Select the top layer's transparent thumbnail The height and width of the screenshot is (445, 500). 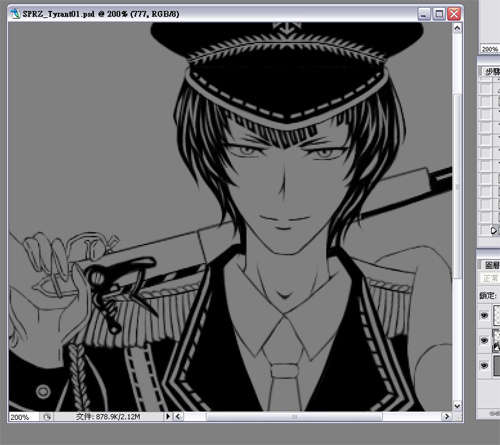[x=497, y=315]
